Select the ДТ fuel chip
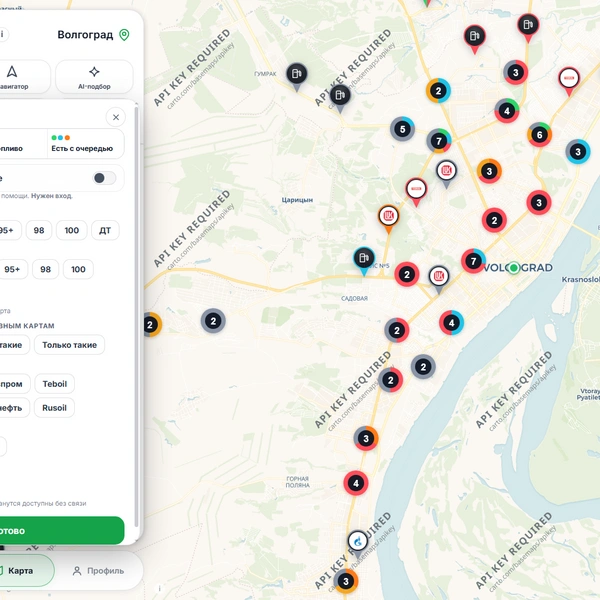This screenshot has height=600, width=600. pos(105,230)
